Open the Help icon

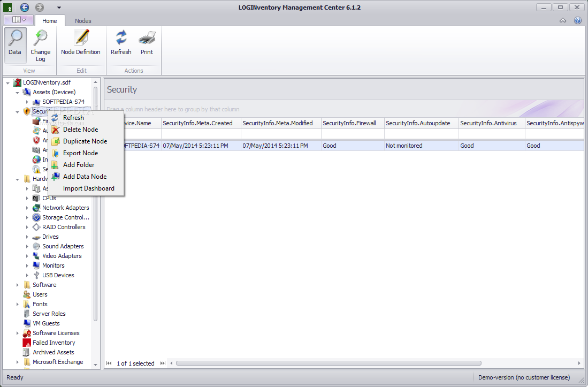coord(577,20)
